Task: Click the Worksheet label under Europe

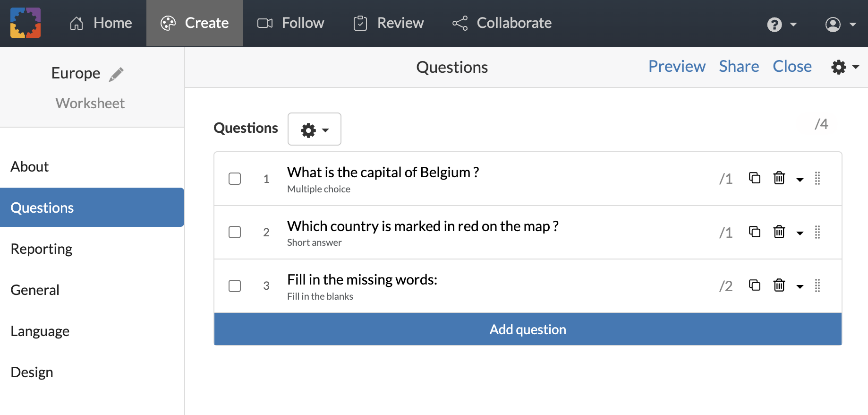Action: tap(90, 103)
